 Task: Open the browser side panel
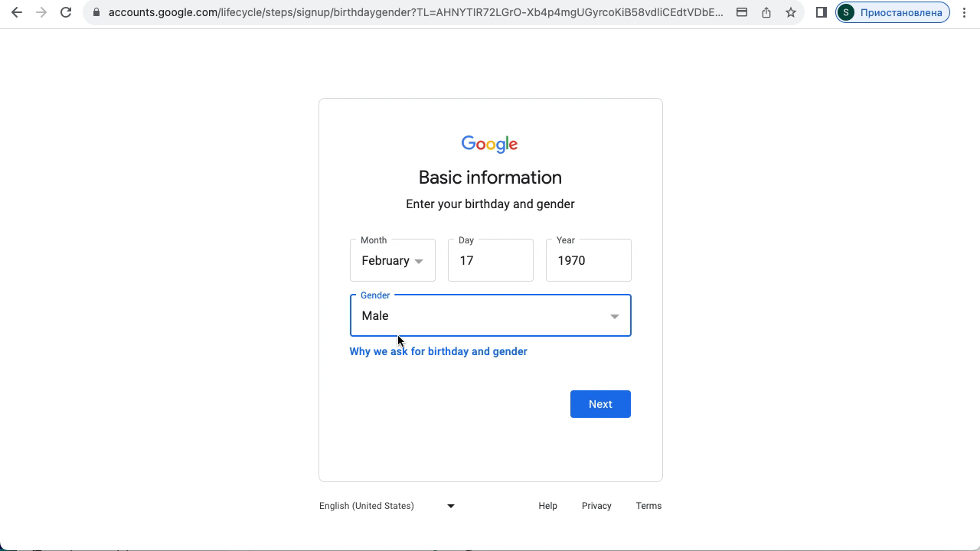(822, 12)
